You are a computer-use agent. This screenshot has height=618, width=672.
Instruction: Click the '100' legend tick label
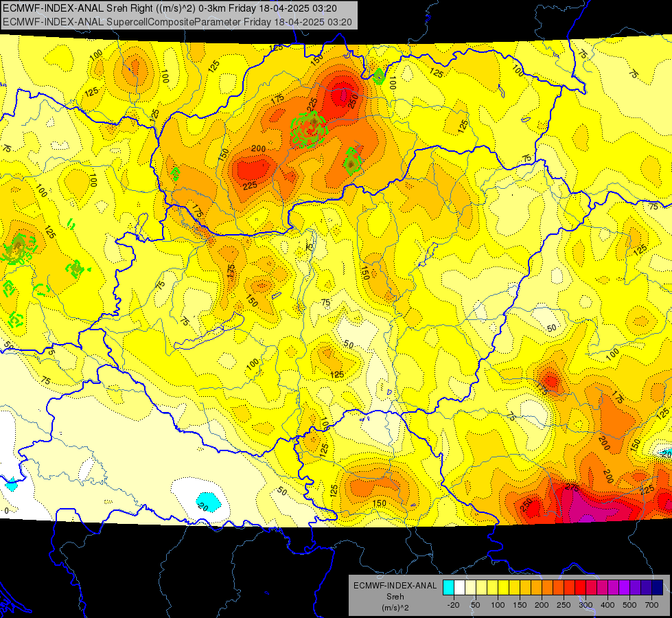click(x=498, y=605)
